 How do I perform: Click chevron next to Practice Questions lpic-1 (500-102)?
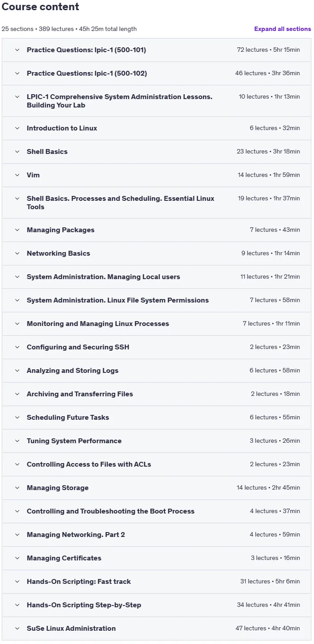click(x=17, y=73)
